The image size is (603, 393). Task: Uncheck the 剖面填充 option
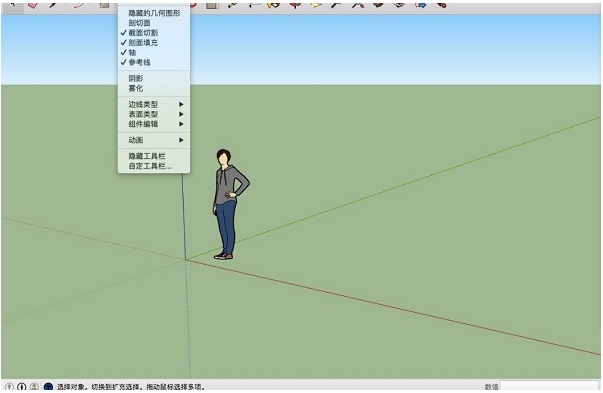[x=153, y=43]
